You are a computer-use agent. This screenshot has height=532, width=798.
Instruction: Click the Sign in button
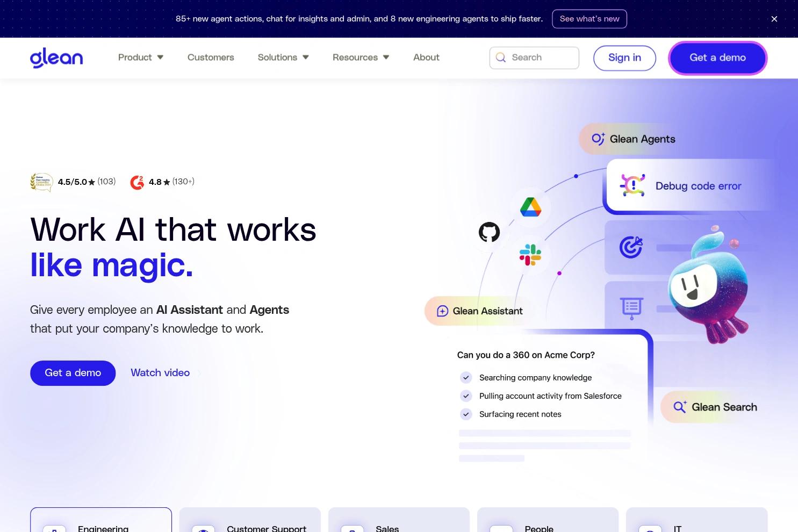pos(624,57)
